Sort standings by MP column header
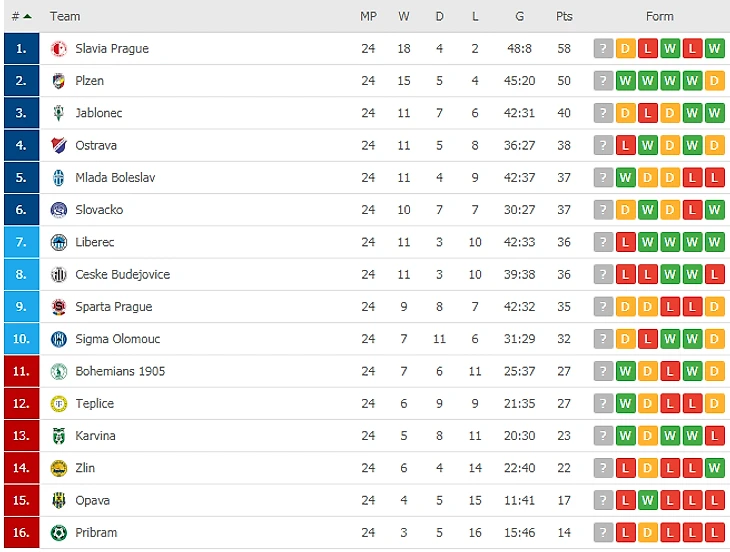The width and height of the screenshot is (730, 552). pyautogui.click(x=368, y=16)
